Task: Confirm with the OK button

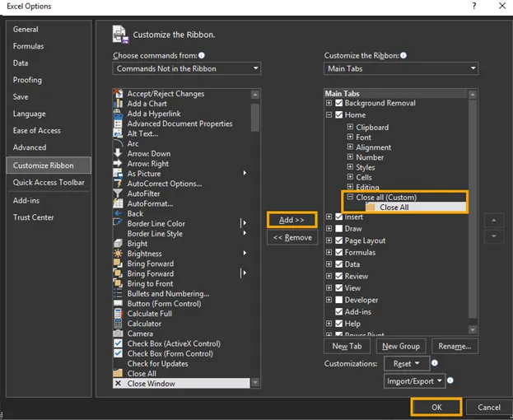Action: 436,408
